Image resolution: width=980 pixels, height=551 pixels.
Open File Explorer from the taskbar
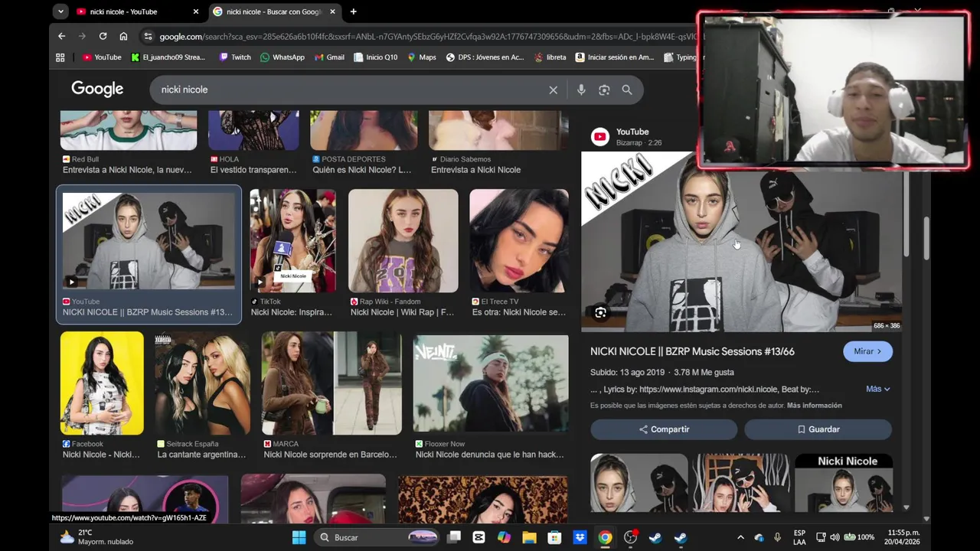pos(529,537)
